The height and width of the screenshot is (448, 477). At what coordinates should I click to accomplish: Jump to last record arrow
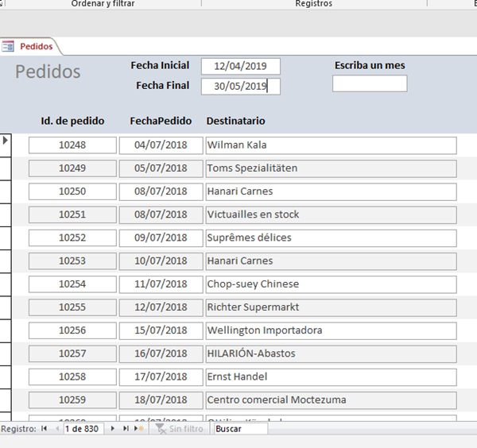(126, 429)
